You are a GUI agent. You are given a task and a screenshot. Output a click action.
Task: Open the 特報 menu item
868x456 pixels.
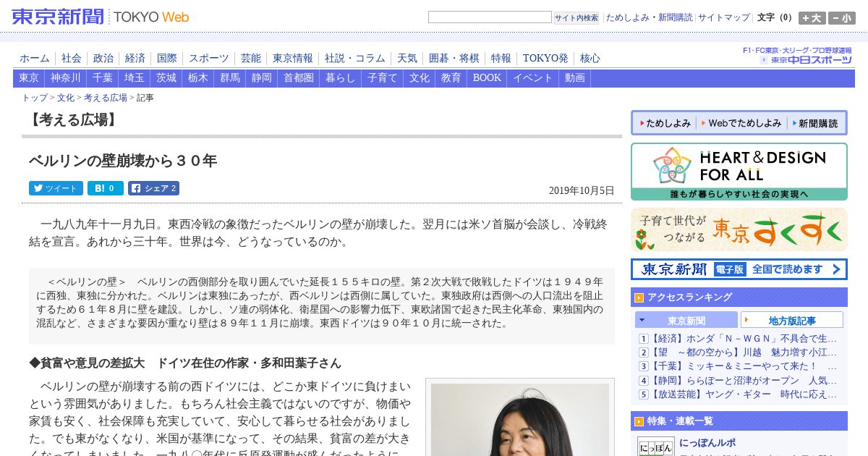click(501, 58)
